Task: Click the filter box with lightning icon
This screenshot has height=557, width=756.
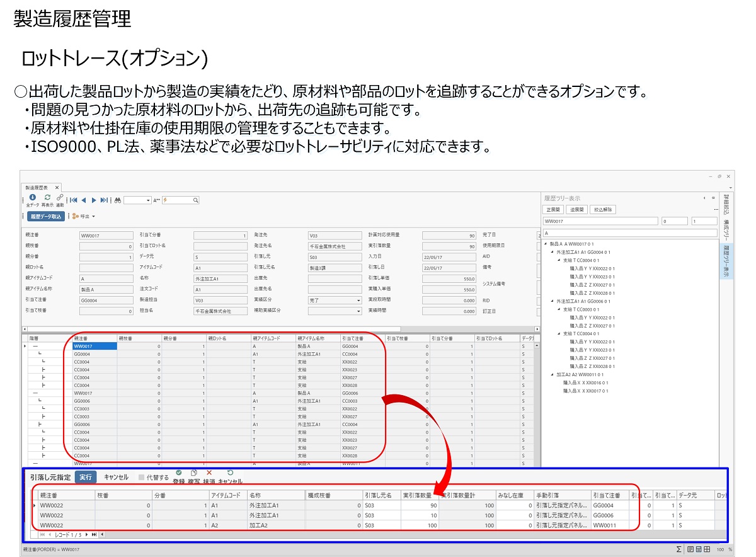Action: 180,200
